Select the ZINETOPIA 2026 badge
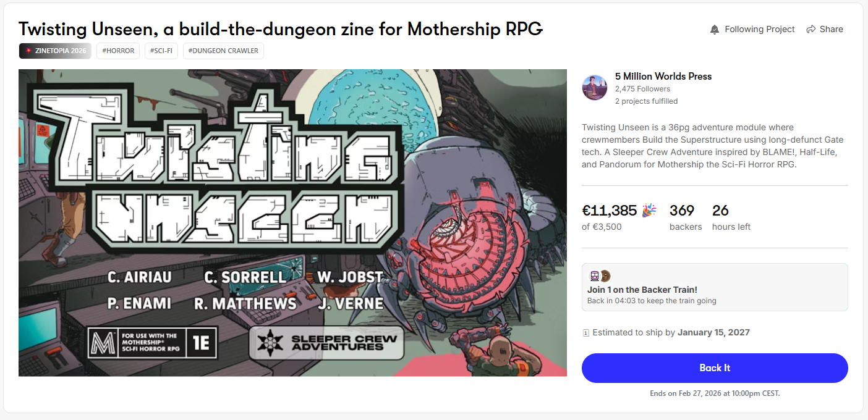Screen dimensions: 868x420 pos(55,51)
